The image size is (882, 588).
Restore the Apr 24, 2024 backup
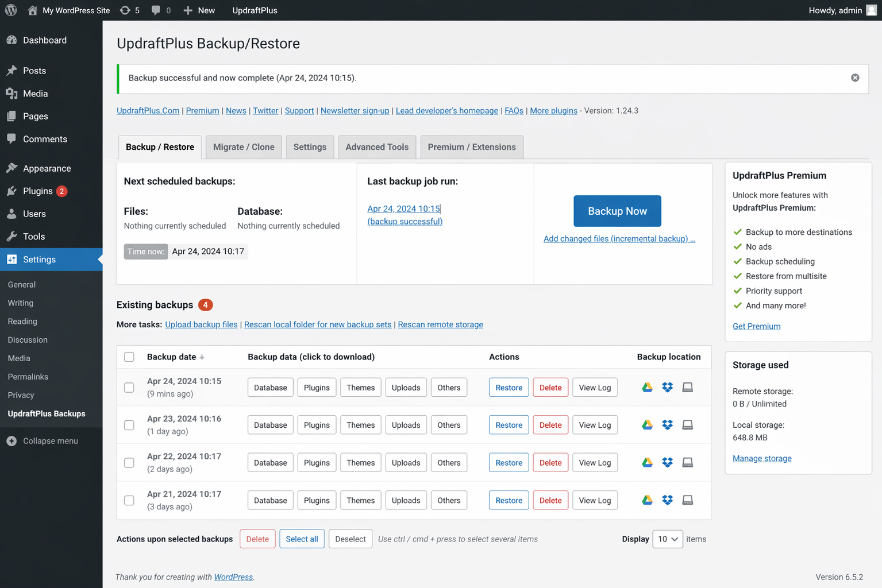509,388
